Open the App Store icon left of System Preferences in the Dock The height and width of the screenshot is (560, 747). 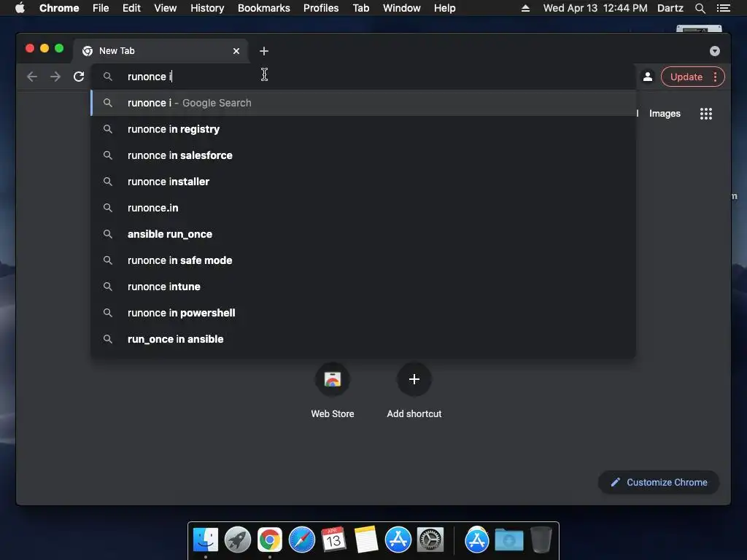pyautogui.click(x=398, y=540)
